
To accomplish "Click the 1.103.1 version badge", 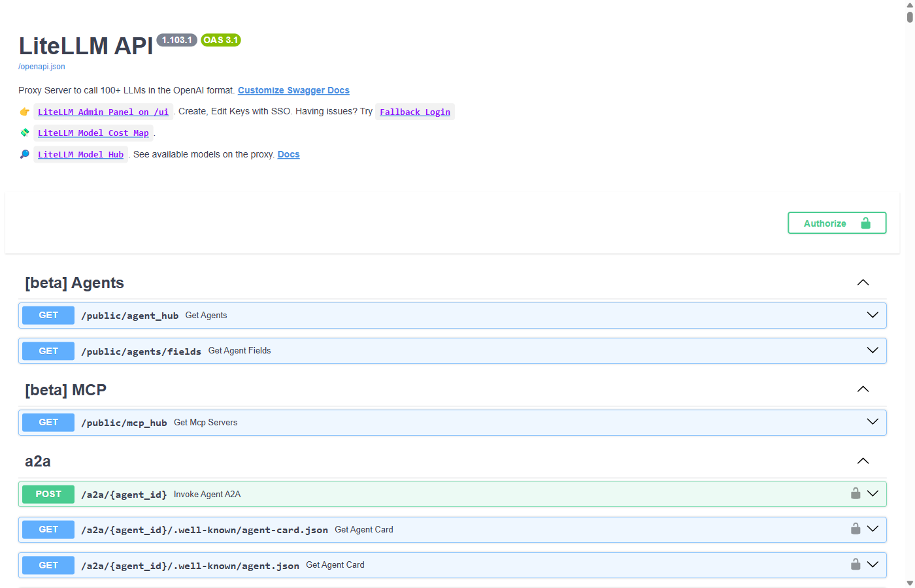I will [177, 40].
